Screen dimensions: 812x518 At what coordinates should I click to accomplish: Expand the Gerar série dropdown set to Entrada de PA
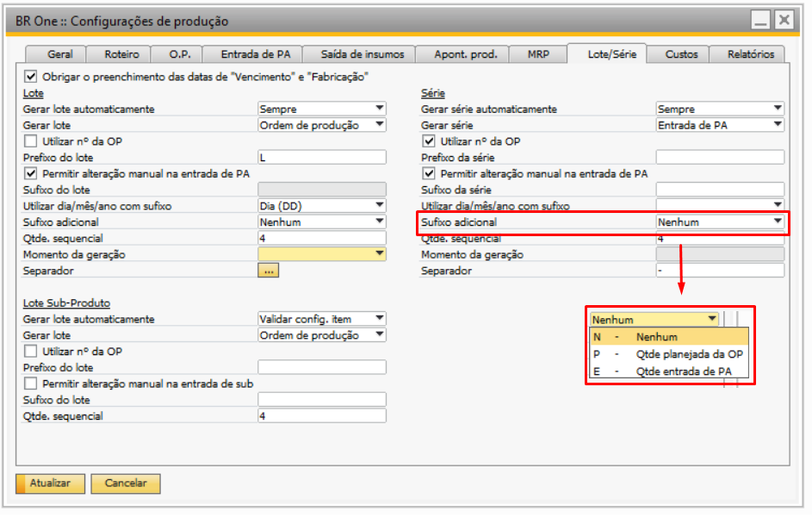click(x=777, y=125)
